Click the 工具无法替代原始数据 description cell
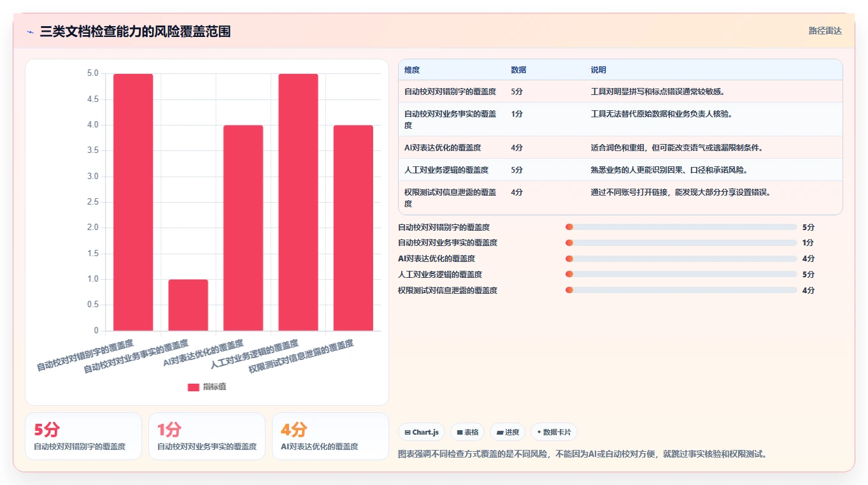868x485 pixels. coord(661,114)
